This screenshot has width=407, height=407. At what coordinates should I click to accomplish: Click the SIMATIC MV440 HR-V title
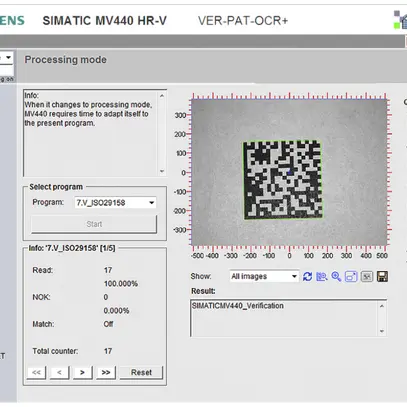click(104, 21)
